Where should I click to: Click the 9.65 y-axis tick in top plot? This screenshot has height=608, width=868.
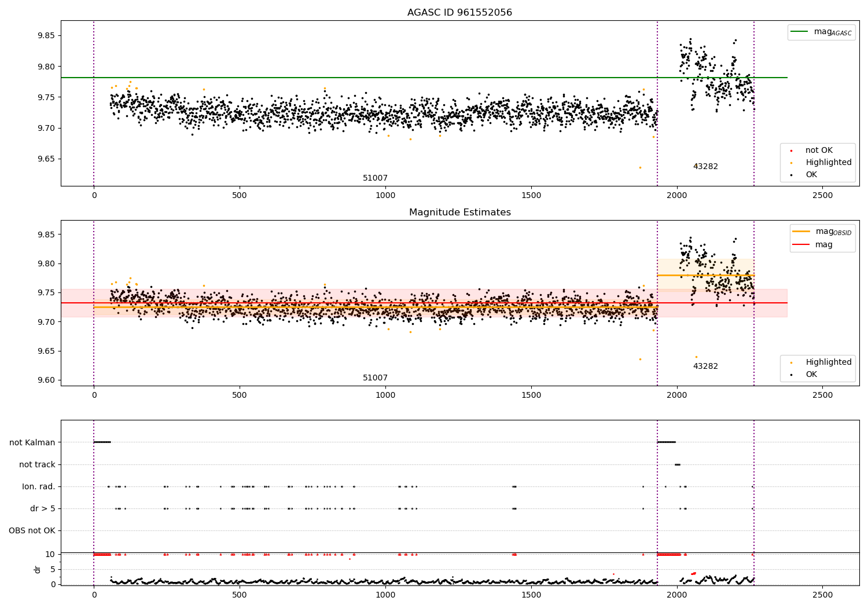point(45,159)
